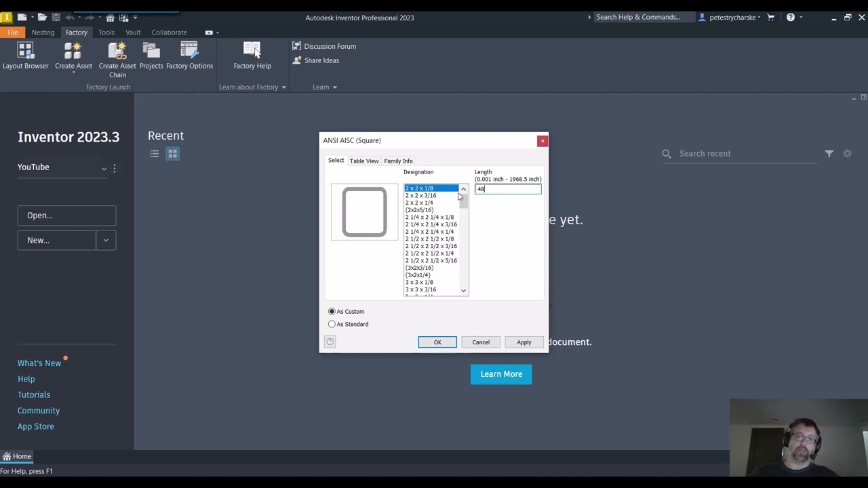
Task: Switch to the Nesting ribbon tab
Action: 43,33
